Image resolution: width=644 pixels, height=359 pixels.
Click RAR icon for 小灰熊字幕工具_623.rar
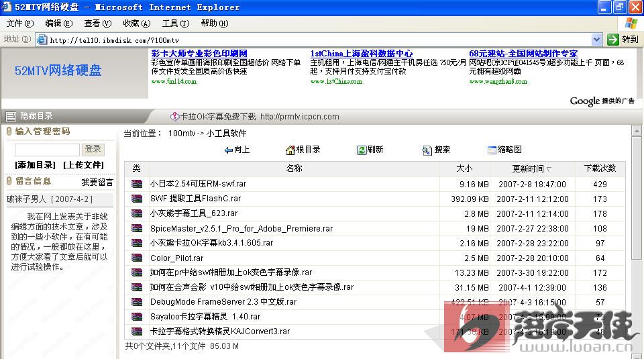pos(137,213)
